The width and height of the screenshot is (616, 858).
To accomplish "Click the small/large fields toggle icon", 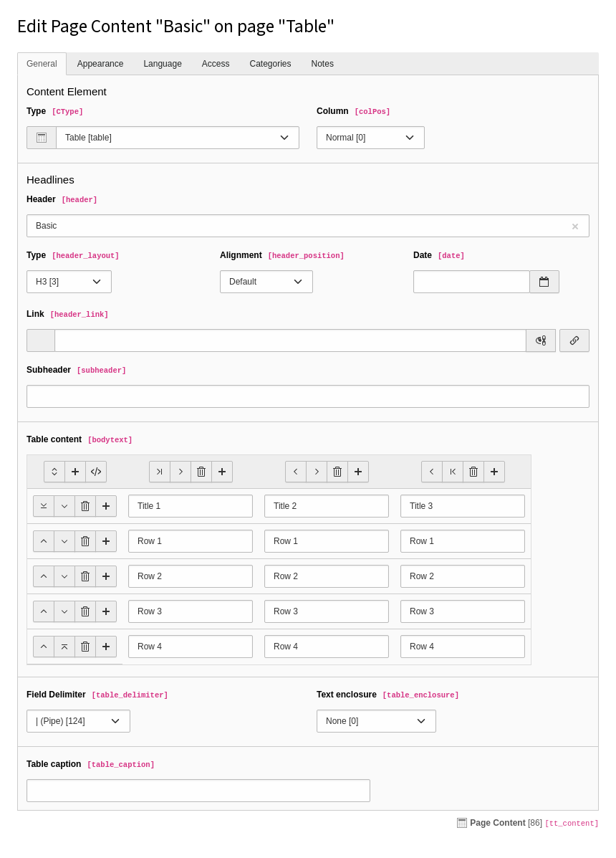I will pos(54,472).
